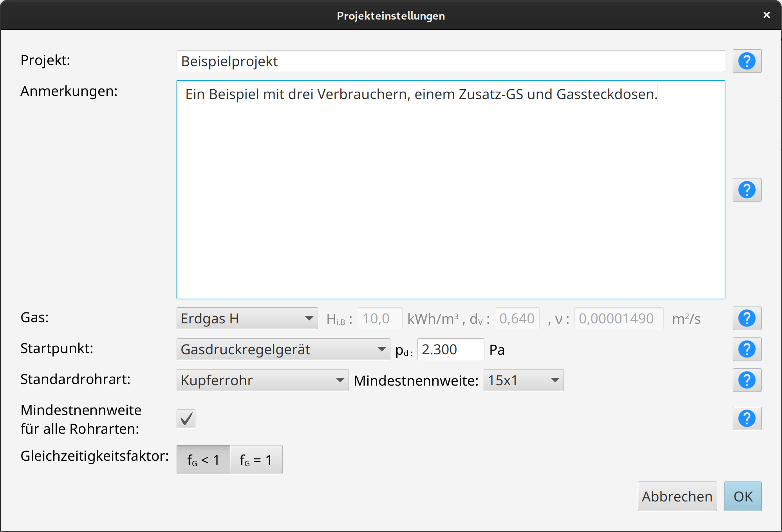Click the help icon in Gas row
782x532 pixels.
[x=746, y=318]
